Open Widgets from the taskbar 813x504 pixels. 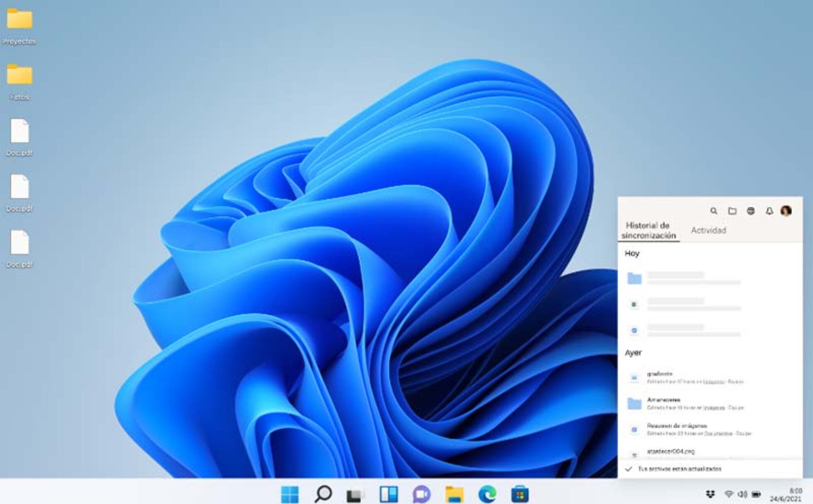pos(388,494)
